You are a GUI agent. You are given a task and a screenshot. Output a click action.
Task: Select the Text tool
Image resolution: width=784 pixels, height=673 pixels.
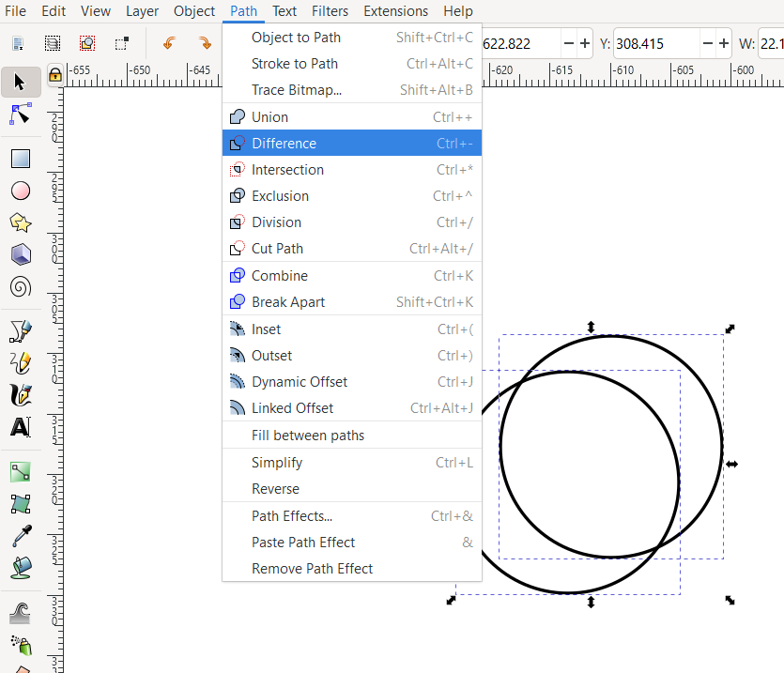click(20, 428)
